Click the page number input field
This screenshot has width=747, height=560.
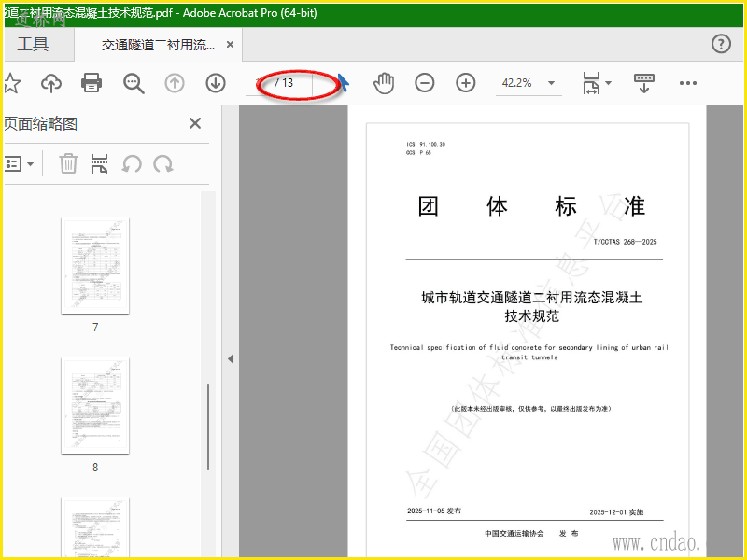coord(260,83)
